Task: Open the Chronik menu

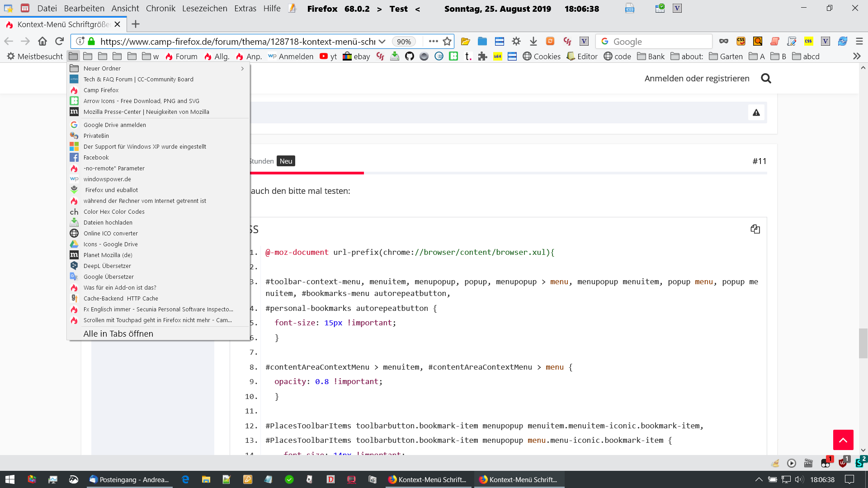Action: point(160,8)
